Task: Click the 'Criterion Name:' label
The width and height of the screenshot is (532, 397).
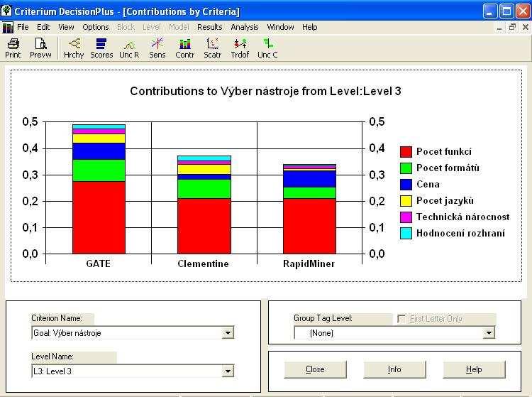Action: click(57, 318)
